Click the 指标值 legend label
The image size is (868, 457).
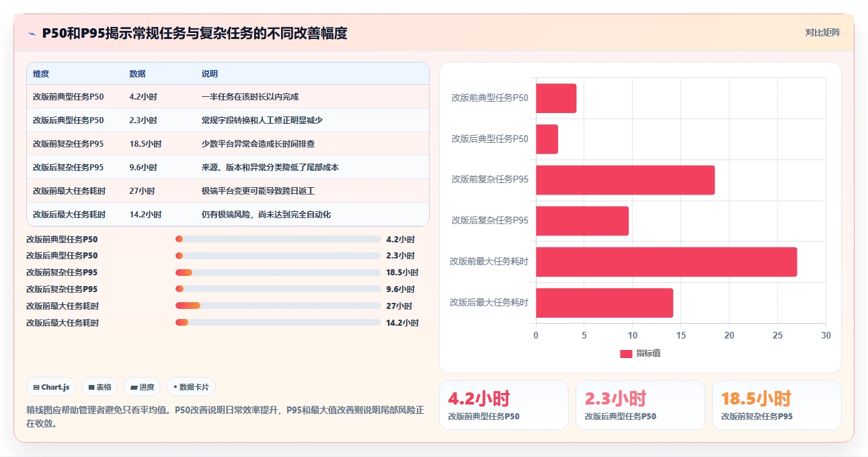[649, 354]
